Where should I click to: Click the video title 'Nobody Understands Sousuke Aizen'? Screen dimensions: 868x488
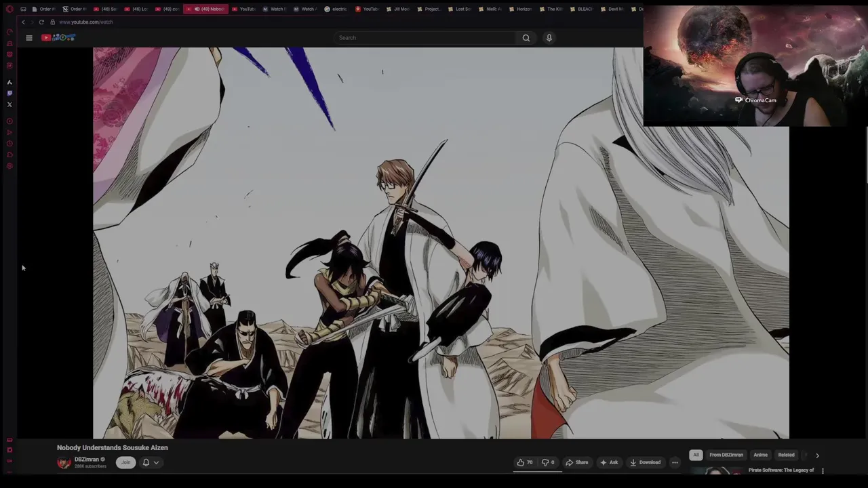[x=113, y=447]
